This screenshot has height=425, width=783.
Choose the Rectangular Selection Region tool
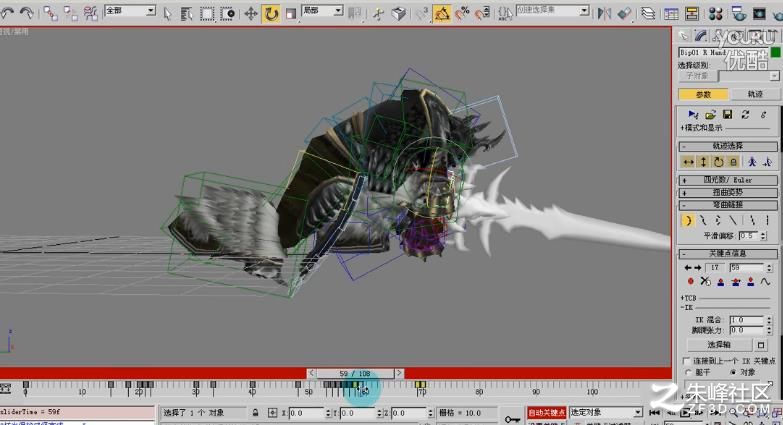(x=207, y=14)
